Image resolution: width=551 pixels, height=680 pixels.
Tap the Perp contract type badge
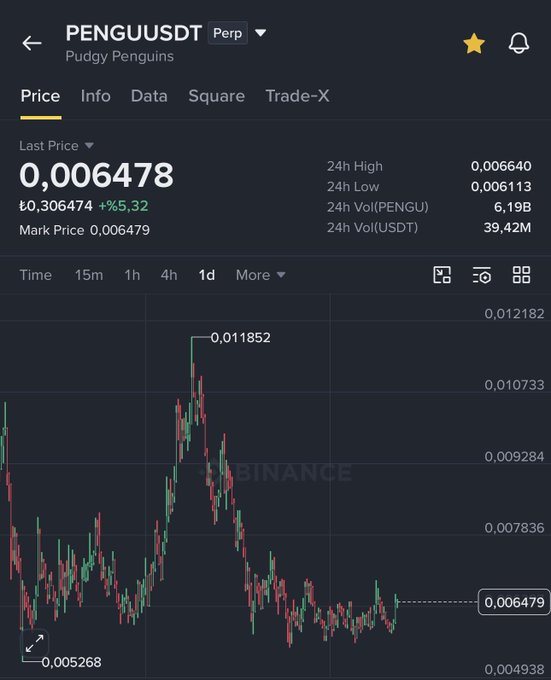(x=228, y=33)
